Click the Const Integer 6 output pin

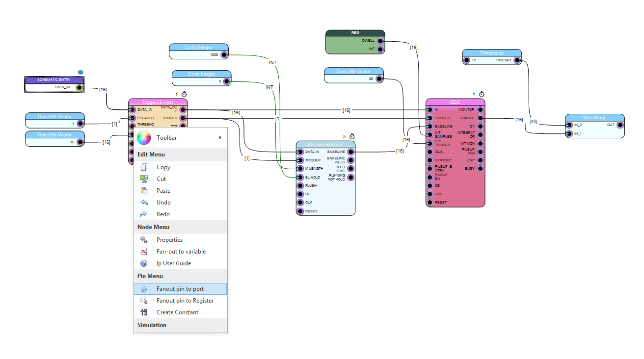[226, 81]
